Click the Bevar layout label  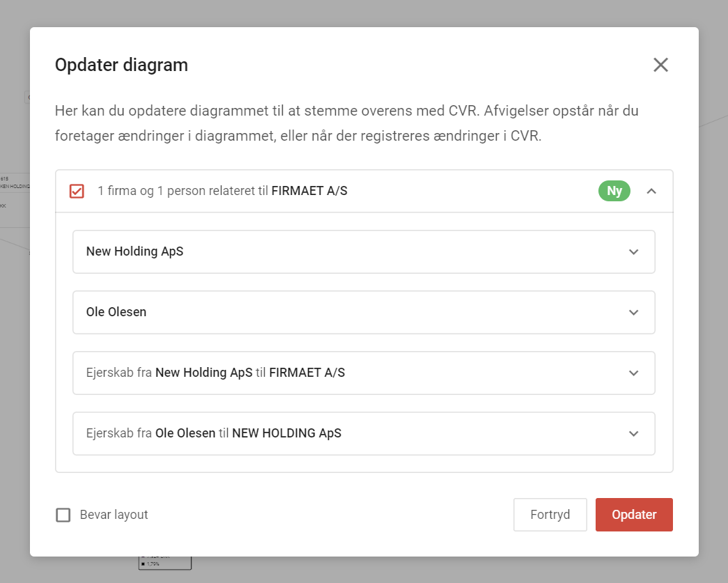point(114,514)
